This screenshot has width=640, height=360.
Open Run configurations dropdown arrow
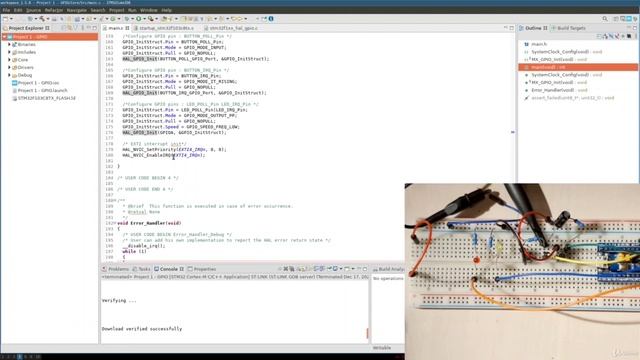144,19
